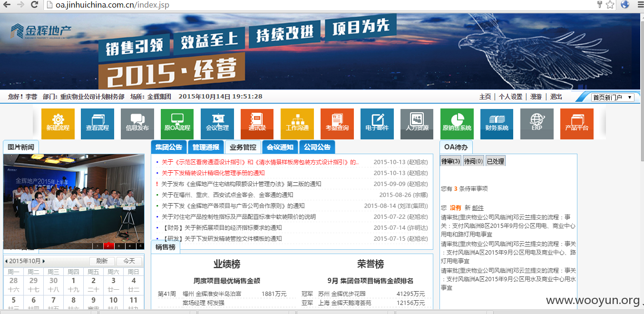Open the ERP globe tile
The image size is (644, 314).
click(537, 124)
